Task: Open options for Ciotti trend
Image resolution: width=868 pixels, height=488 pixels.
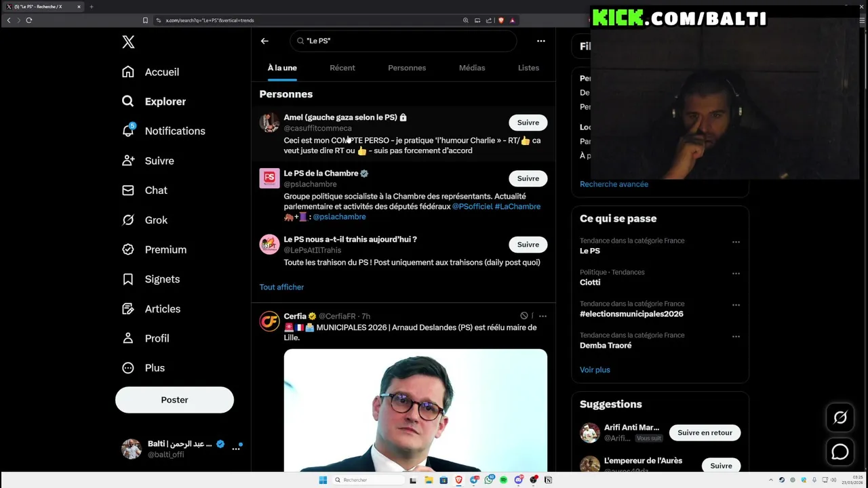Action: [736, 274]
